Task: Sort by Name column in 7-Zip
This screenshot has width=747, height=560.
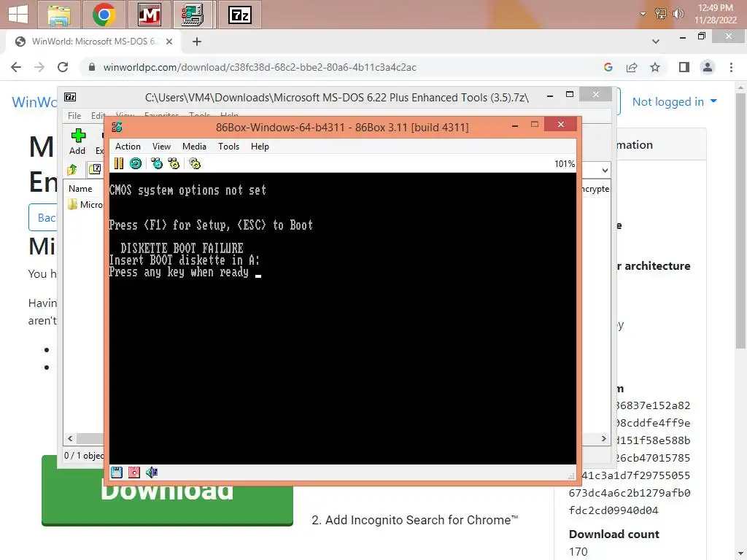Action: pyautogui.click(x=80, y=189)
